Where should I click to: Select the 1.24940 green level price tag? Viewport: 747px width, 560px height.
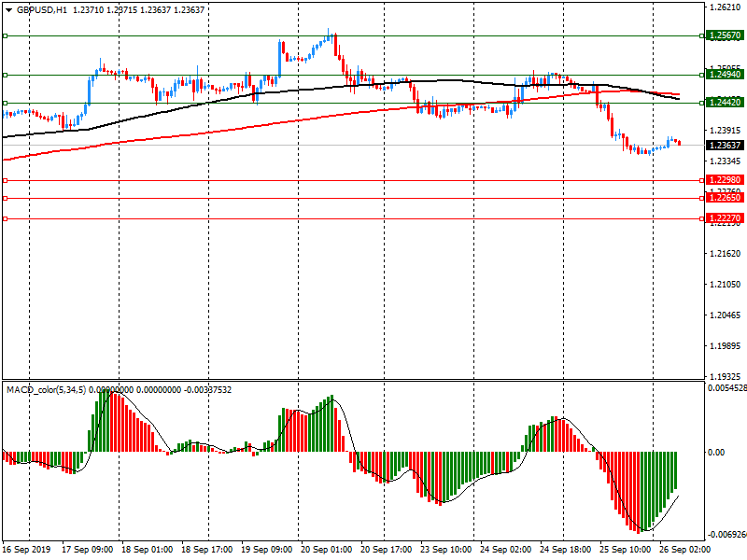click(726, 75)
